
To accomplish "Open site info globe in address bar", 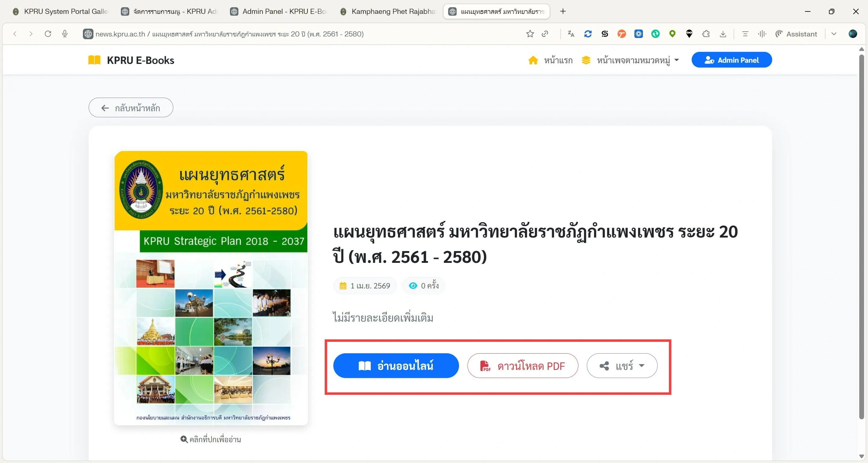I will pyautogui.click(x=88, y=34).
